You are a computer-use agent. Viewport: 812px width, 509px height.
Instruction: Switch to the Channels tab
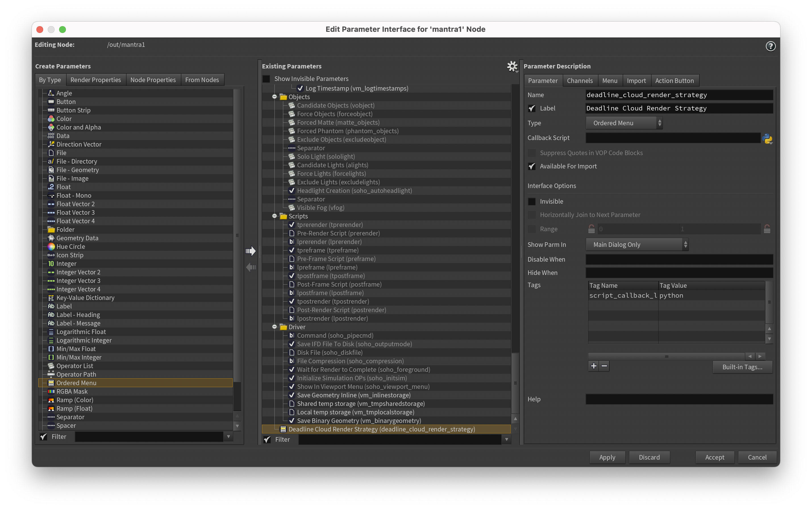point(580,80)
